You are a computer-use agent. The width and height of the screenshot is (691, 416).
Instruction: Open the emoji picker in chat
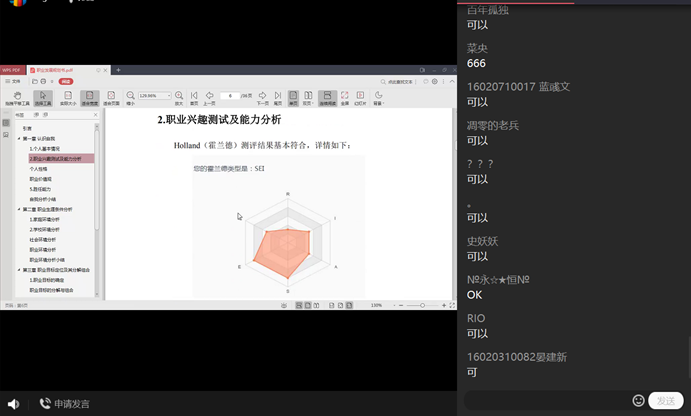638,400
